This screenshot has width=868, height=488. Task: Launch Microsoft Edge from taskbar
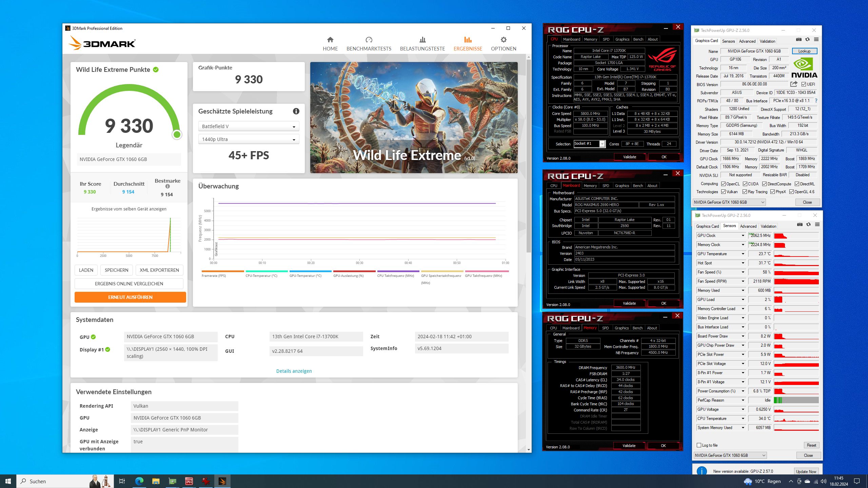139,481
